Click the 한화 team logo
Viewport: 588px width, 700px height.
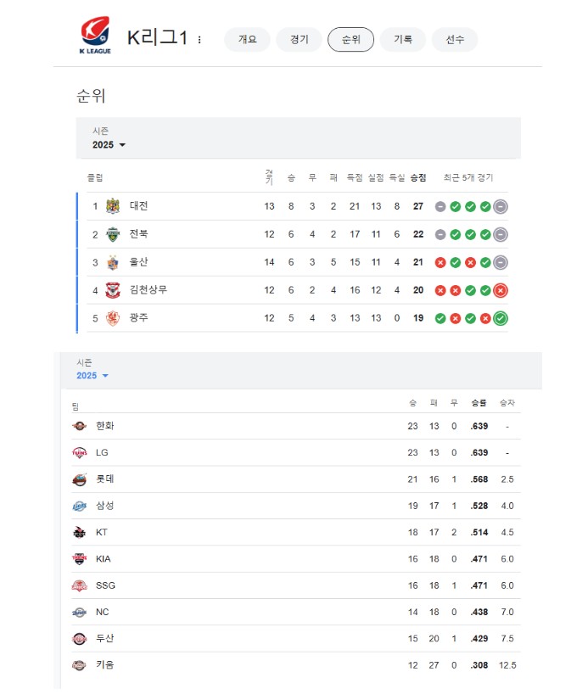coord(80,426)
